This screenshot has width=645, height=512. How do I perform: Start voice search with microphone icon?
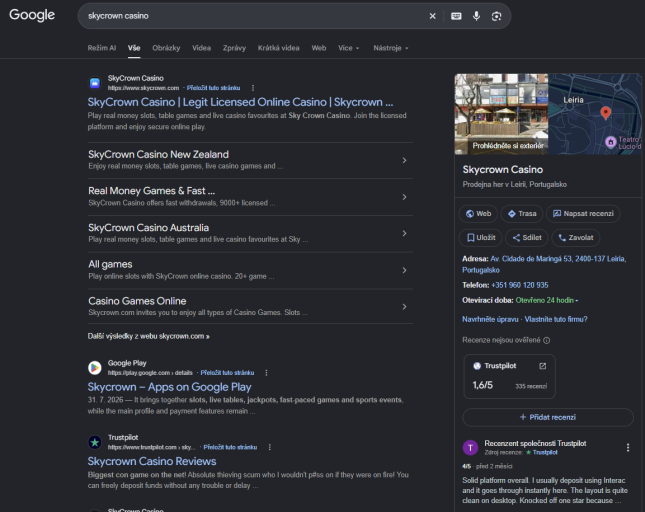[x=476, y=16]
